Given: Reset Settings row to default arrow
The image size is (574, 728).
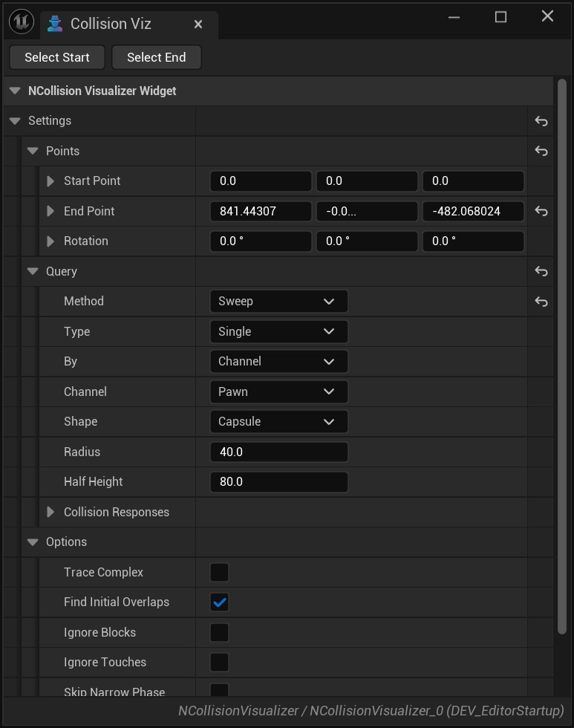Looking at the screenshot, I should (x=541, y=121).
